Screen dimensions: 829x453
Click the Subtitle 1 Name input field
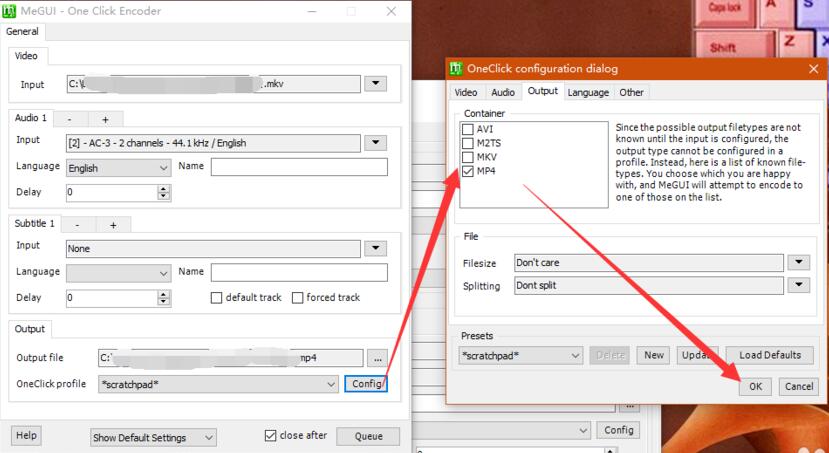pyautogui.click(x=299, y=273)
